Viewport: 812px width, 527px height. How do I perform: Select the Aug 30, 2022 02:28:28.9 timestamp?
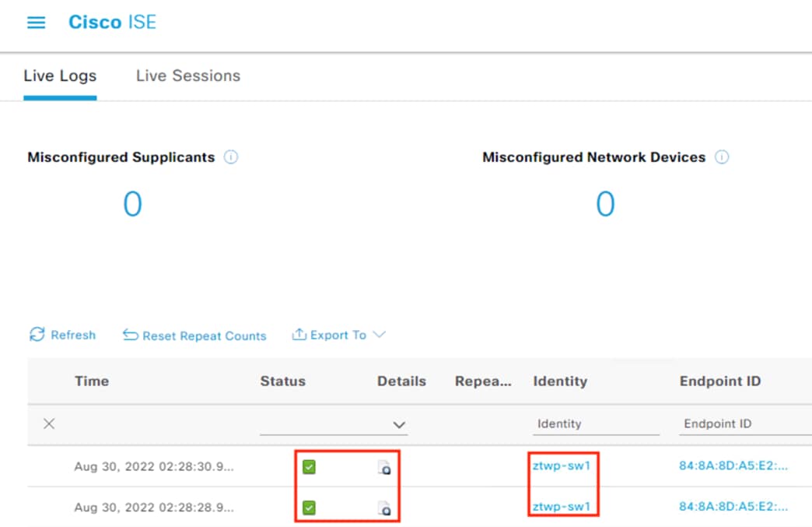154,508
